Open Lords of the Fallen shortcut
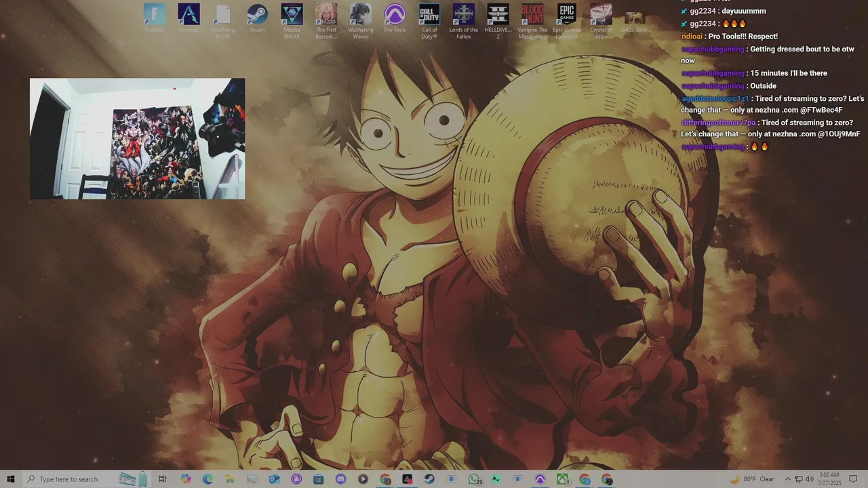868x488 pixels. click(x=463, y=22)
